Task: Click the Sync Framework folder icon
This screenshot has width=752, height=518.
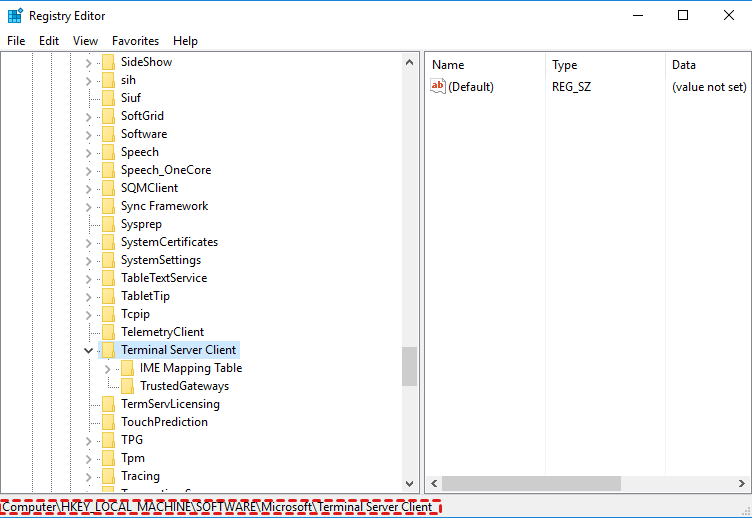Action: 108,206
